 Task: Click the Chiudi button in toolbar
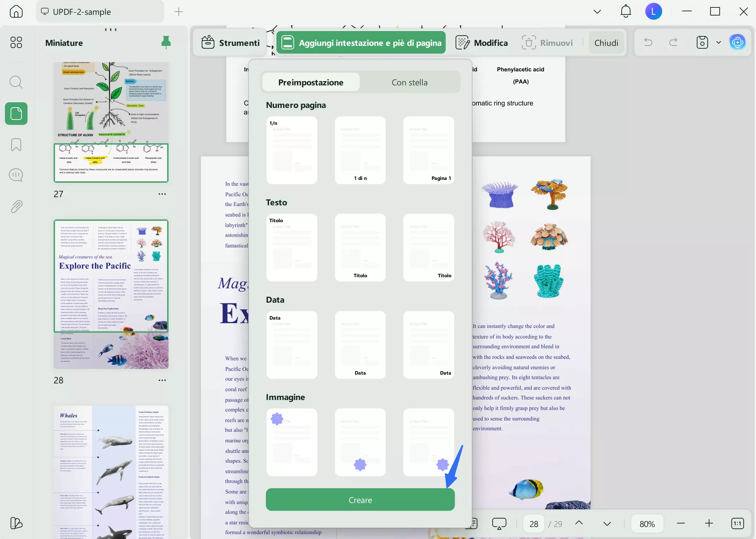(x=606, y=43)
